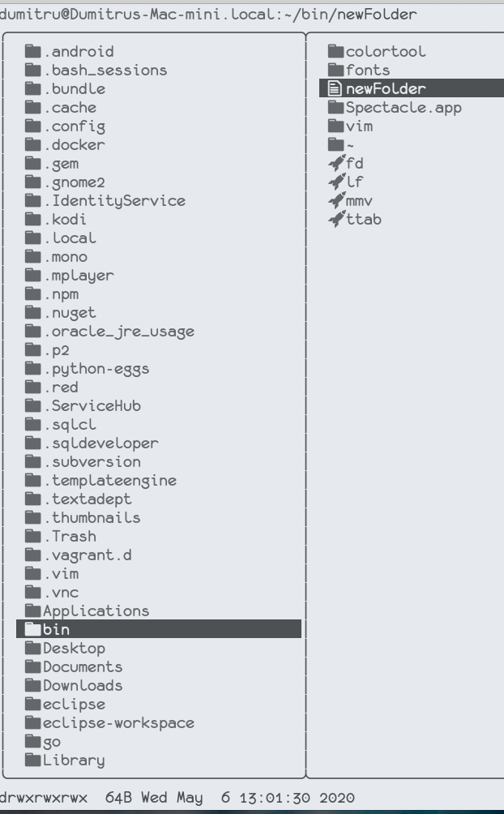The image size is (504, 814).
Task: Click the folder icon beside Downloads
Action: tap(32, 685)
